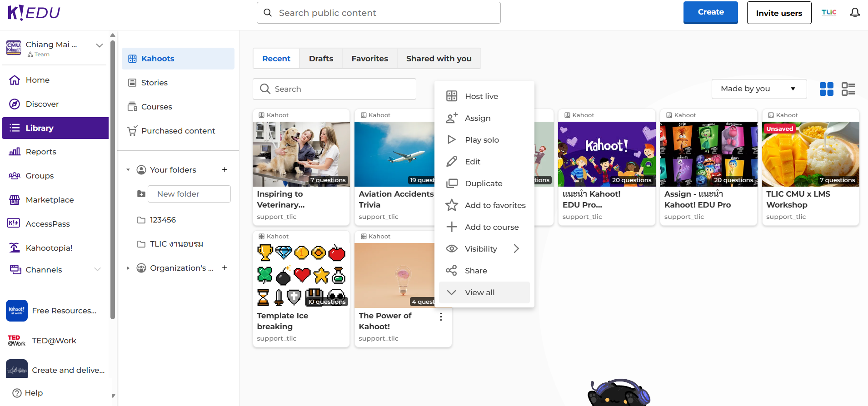The width and height of the screenshot is (868, 406).
Task: Expand the Visibility submenu
Action: coord(516,249)
